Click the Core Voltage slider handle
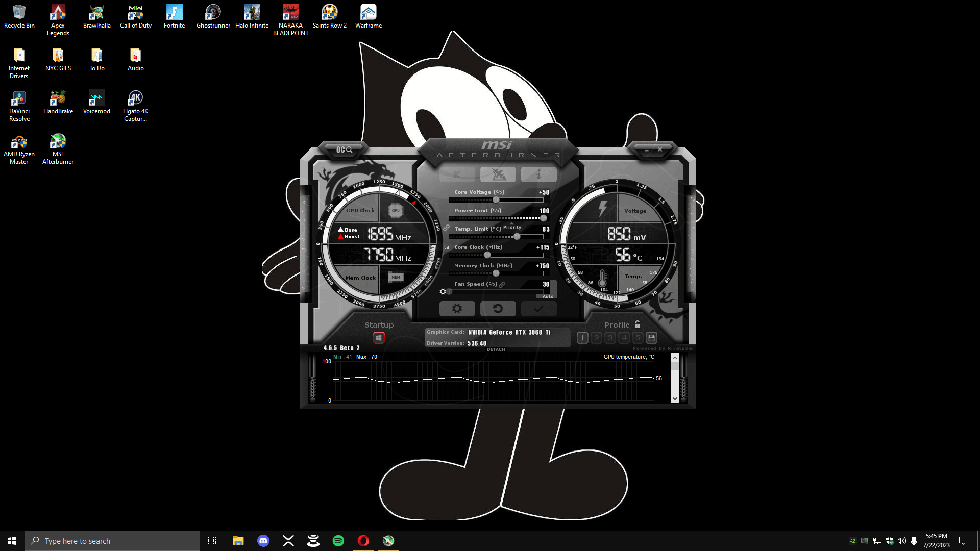The width and height of the screenshot is (980, 551). coord(496,200)
